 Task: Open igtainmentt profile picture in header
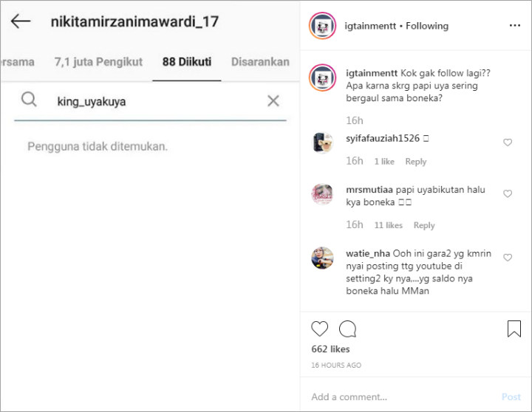coord(322,26)
